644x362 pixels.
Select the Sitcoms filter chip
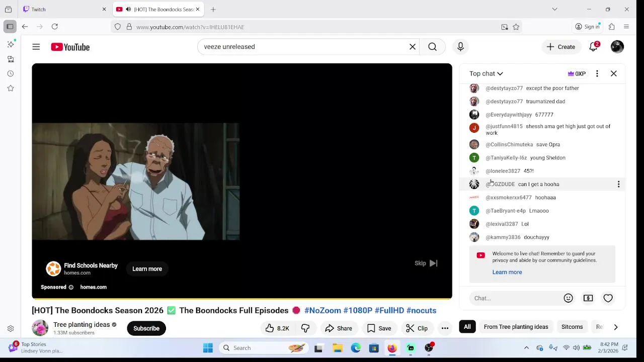click(x=572, y=327)
